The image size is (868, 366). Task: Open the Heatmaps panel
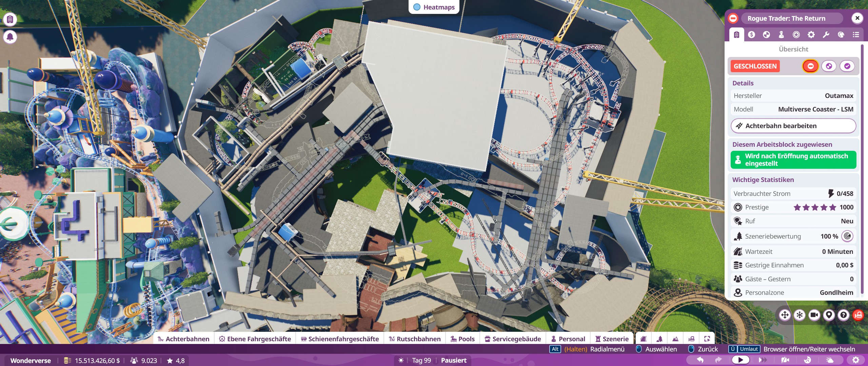pos(434,7)
